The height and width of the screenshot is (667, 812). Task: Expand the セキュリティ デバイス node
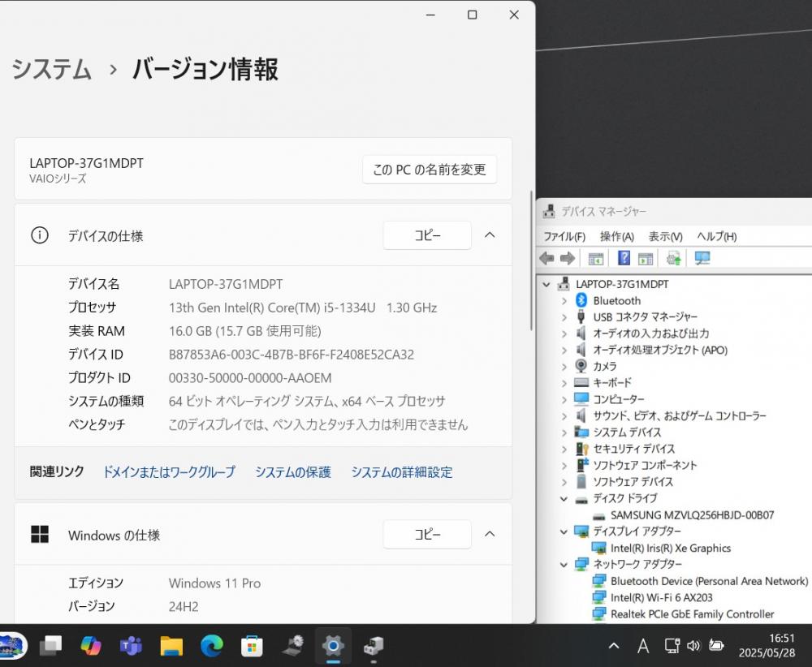[x=564, y=450]
